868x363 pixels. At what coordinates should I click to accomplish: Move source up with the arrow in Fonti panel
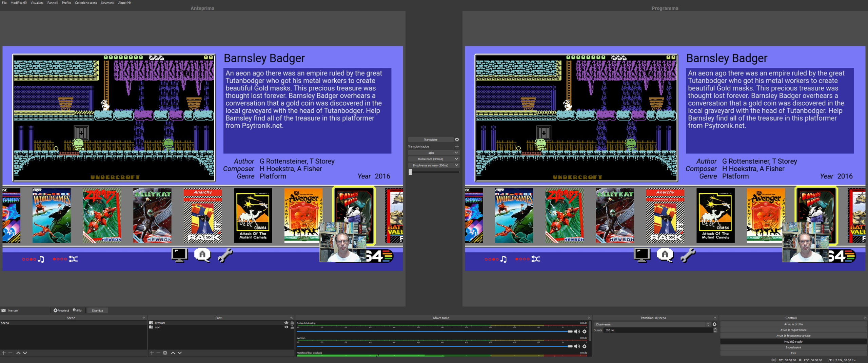point(173,353)
